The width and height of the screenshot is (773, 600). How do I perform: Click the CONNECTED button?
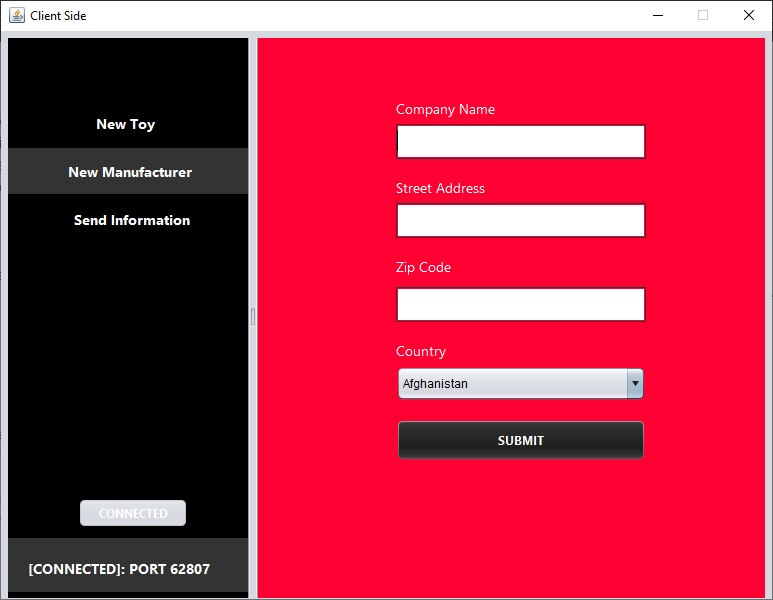point(133,513)
